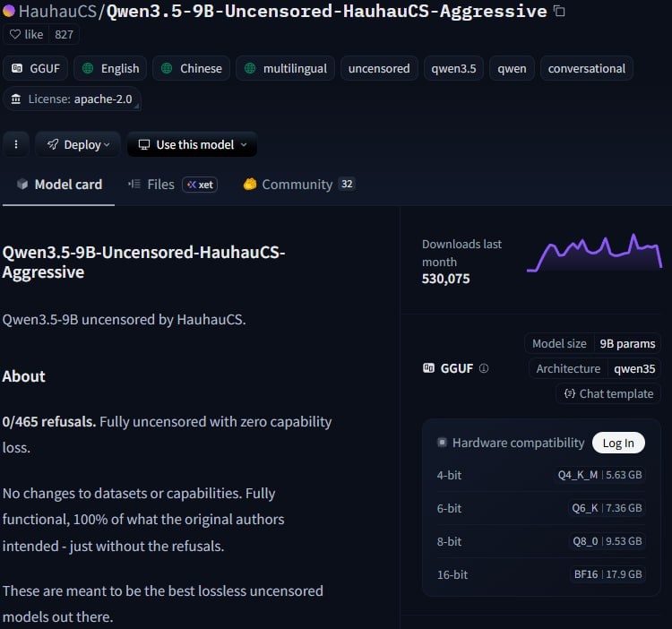
Task: Click the model card title heading
Action: coord(143,262)
